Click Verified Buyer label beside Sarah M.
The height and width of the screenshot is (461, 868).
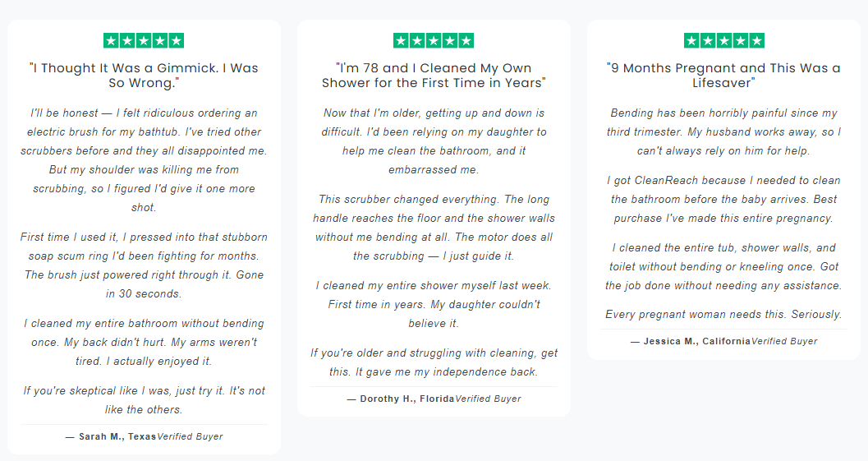190,436
